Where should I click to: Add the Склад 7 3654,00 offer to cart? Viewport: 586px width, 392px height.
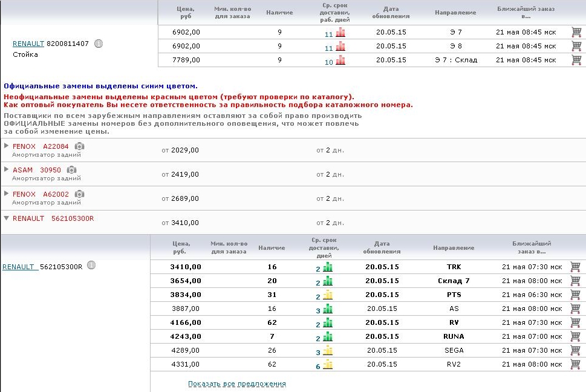(575, 281)
